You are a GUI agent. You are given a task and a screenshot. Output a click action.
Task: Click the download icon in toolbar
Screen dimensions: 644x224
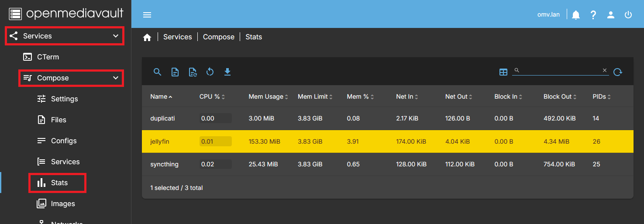point(227,72)
